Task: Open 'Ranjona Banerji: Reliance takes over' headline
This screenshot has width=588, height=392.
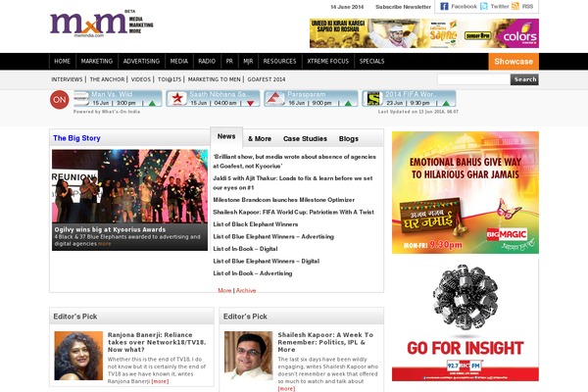Action: pos(157,342)
